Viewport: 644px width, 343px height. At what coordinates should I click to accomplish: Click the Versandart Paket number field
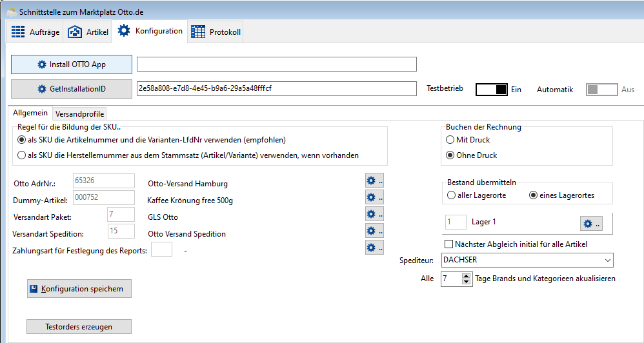(x=121, y=214)
